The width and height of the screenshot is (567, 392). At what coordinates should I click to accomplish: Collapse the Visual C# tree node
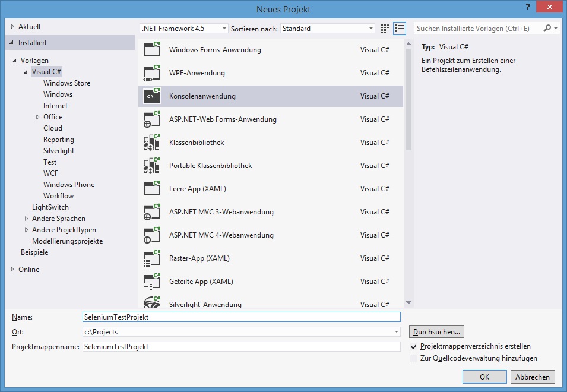click(x=26, y=72)
